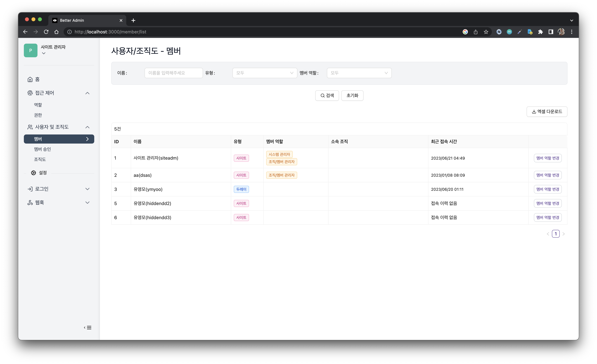Click the fingerprint icon next to 접근 제어
597x364 pixels.
click(30, 93)
